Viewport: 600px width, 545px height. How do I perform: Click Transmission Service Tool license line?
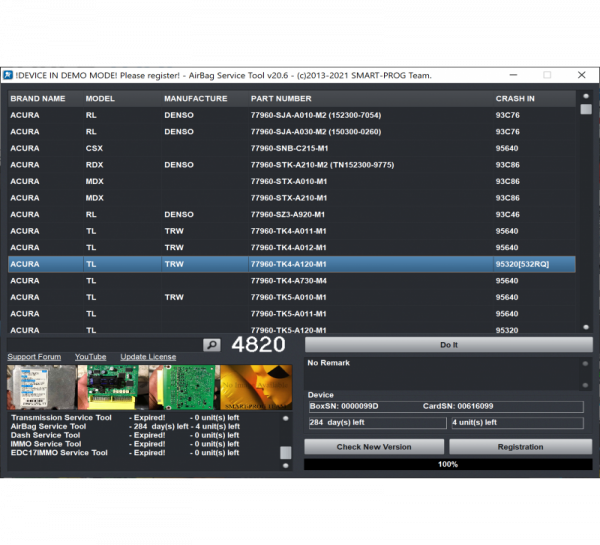[x=125, y=418]
